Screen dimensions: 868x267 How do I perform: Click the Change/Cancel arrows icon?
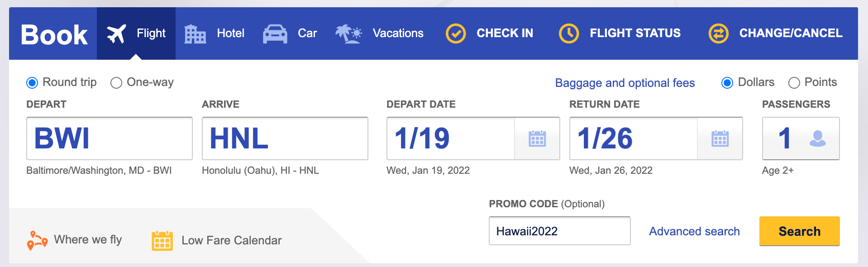tap(718, 33)
